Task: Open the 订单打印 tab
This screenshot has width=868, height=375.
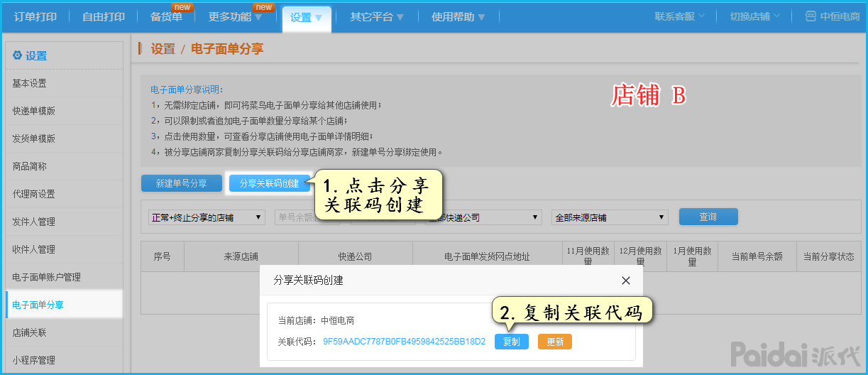Action: [35, 17]
